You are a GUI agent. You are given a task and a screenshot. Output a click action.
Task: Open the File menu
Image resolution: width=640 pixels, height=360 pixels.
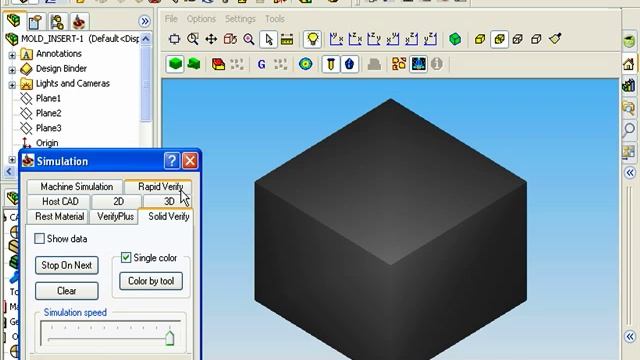tap(171, 19)
